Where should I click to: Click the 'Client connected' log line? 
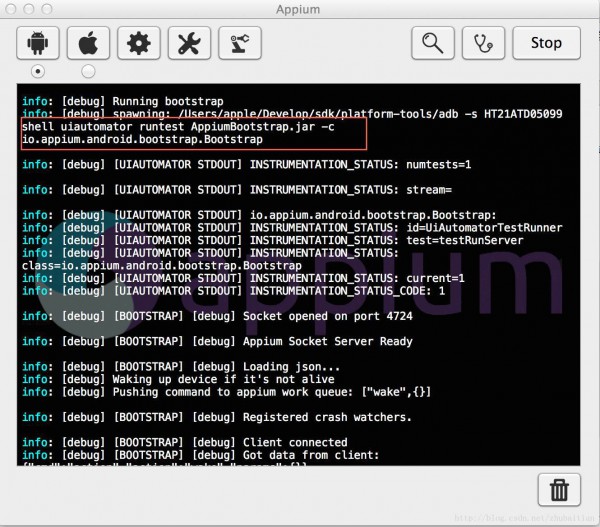pos(185,442)
